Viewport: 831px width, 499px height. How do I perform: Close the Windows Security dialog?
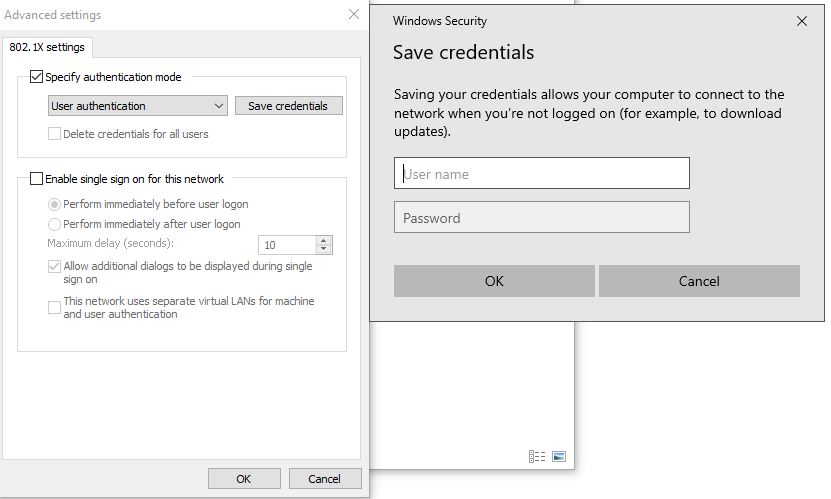[x=802, y=21]
